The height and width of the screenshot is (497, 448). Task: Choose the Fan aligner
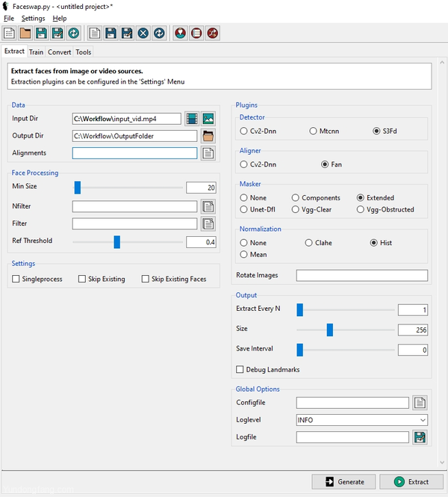[332, 164]
